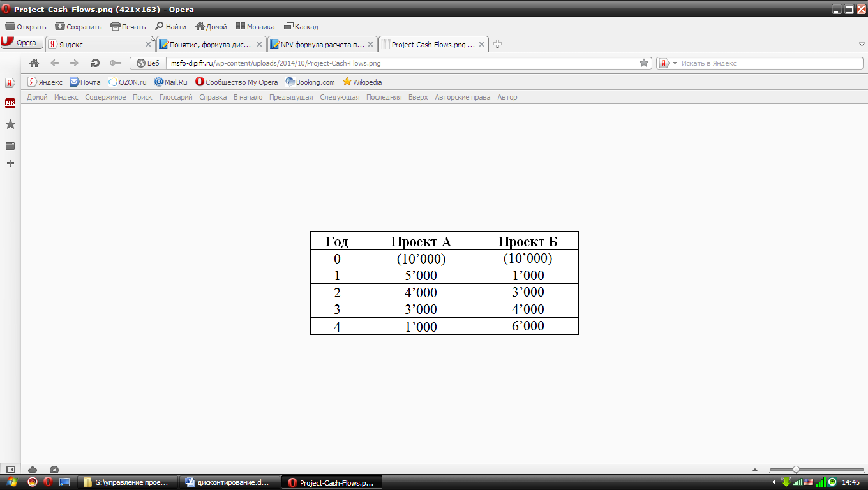Click Следующая in the navigation bar
The height and width of the screenshot is (490, 868).
(340, 97)
